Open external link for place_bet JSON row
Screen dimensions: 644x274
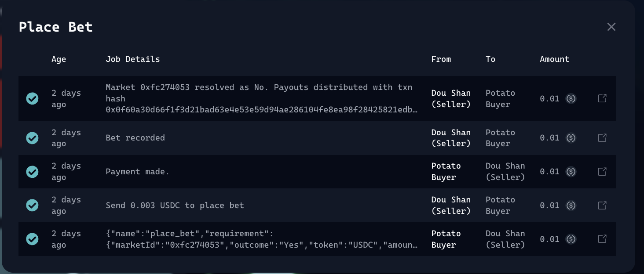pos(602,239)
